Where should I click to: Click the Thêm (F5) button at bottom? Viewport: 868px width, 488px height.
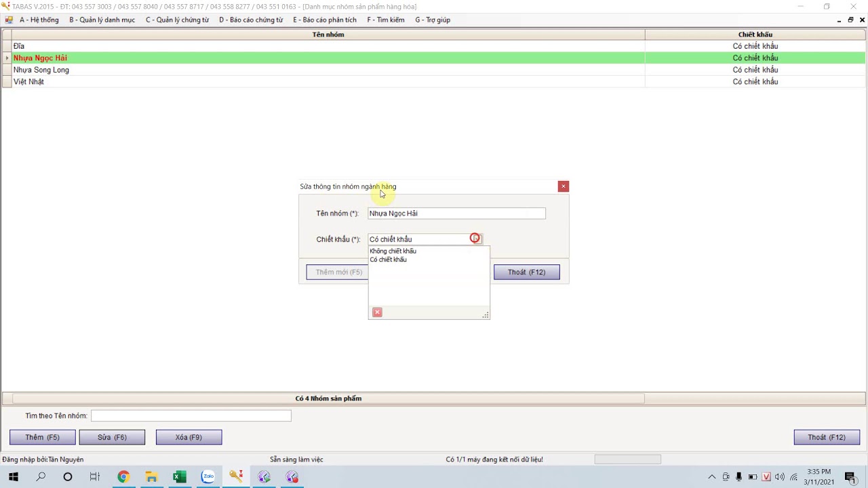tap(43, 437)
